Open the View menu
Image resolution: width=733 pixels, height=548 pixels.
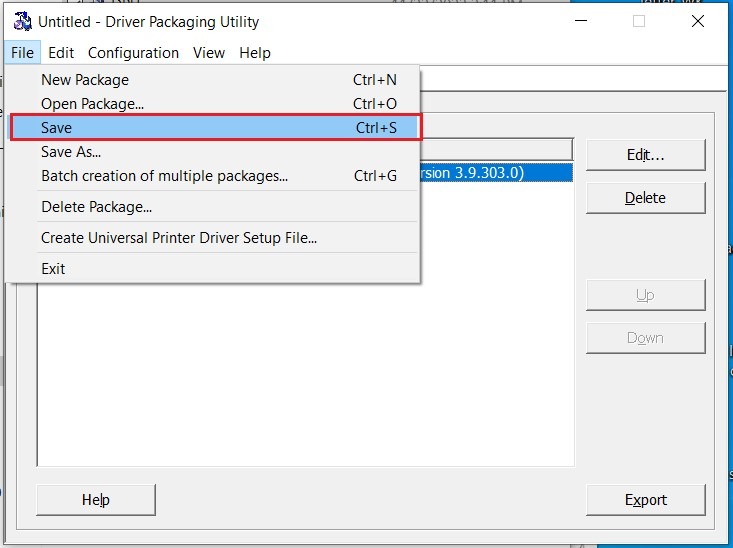[x=209, y=53]
